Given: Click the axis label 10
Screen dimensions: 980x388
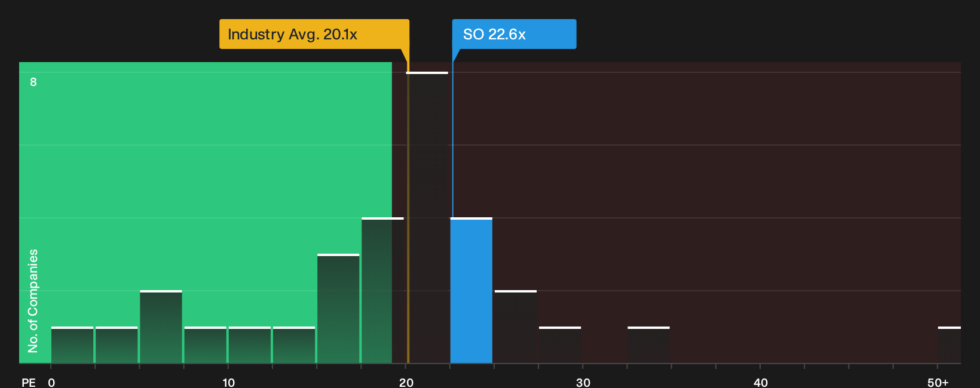Looking at the screenshot, I should 229,382.
